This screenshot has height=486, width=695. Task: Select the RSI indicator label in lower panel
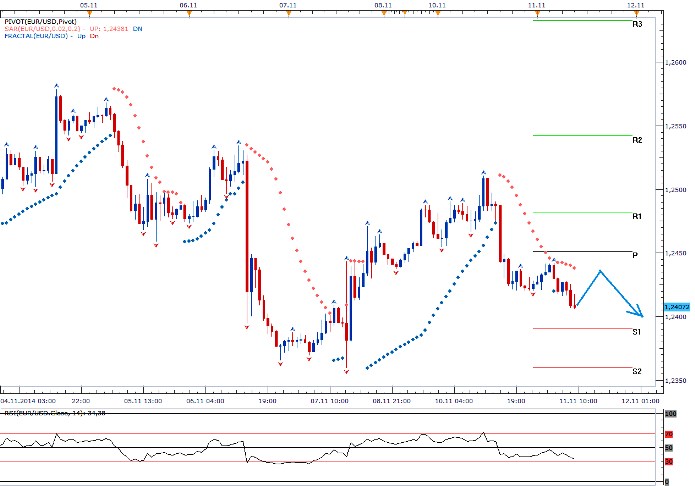(x=42, y=411)
